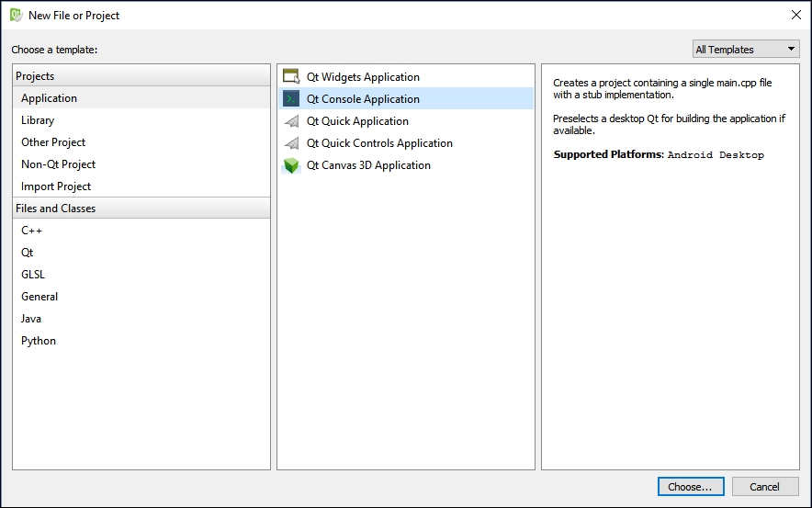
Task: Click the Qt Console Application terminal icon
Action: pos(291,98)
